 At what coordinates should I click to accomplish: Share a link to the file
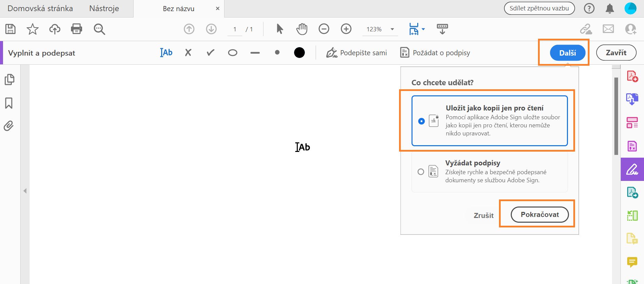click(586, 29)
